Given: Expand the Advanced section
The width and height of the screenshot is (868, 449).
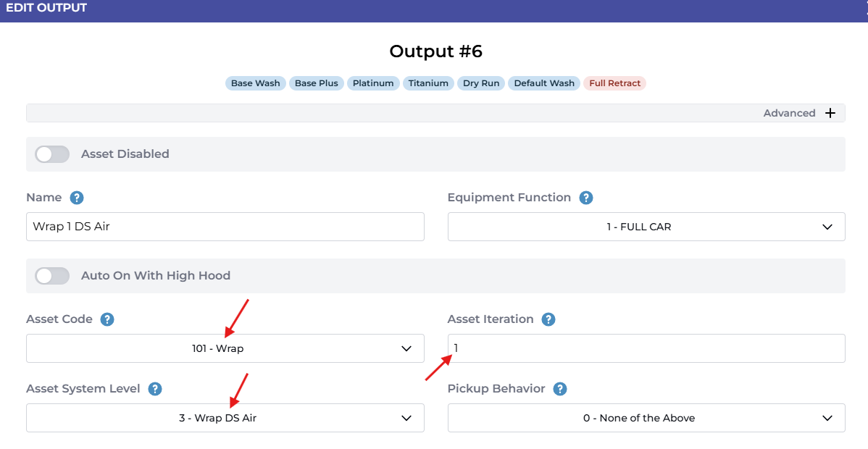Looking at the screenshot, I should tap(789, 113).
